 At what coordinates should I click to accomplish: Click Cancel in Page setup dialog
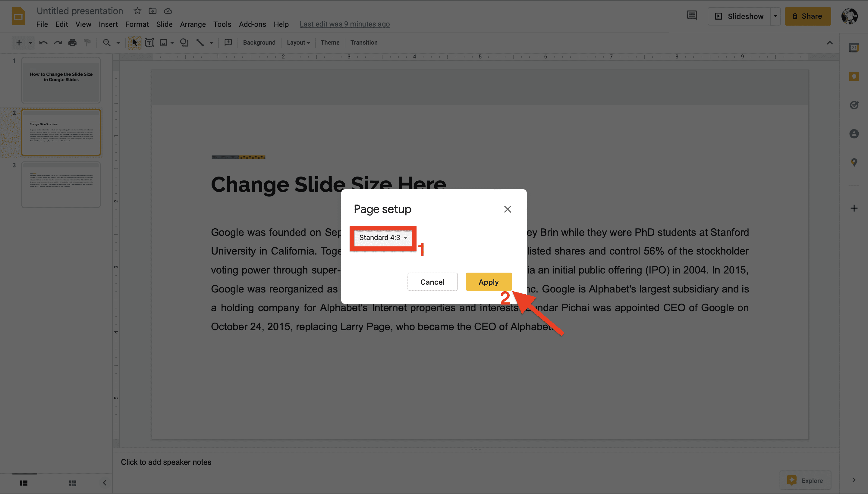pyautogui.click(x=432, y=282)
